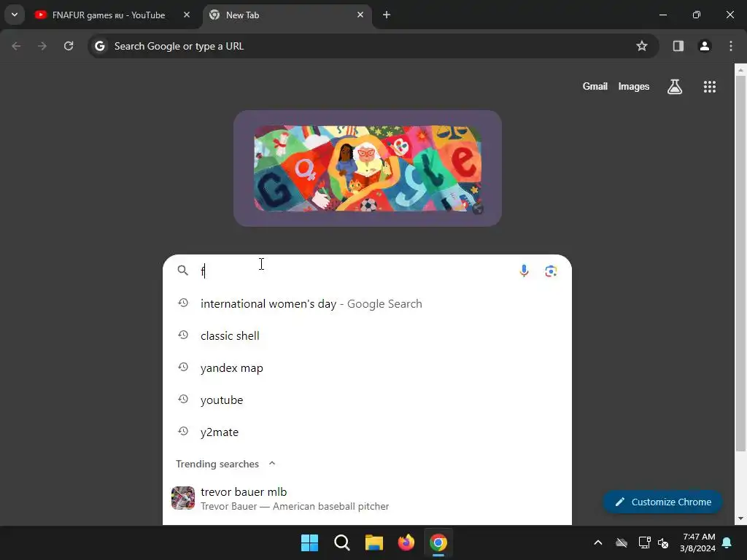
Task: Click the Trevor Bauer thumbnail image
Action: click(x=183, y=498)
